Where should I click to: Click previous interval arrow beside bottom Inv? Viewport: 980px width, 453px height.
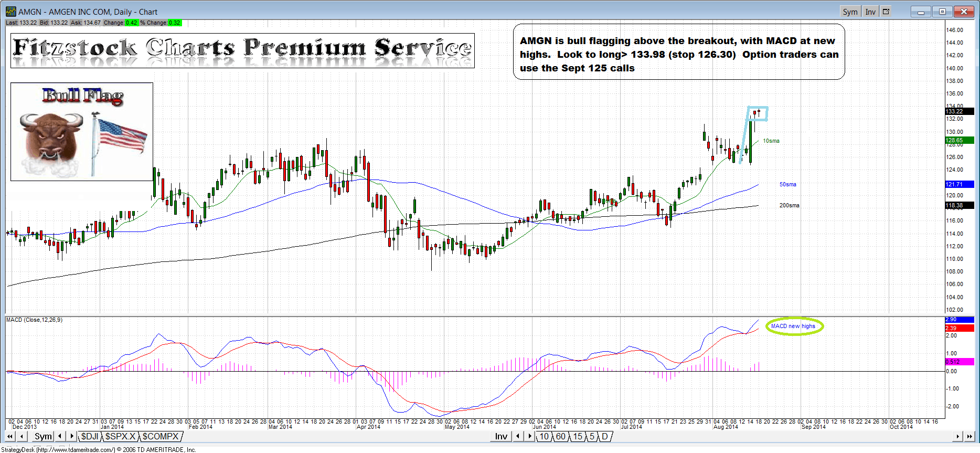(518, 436)
